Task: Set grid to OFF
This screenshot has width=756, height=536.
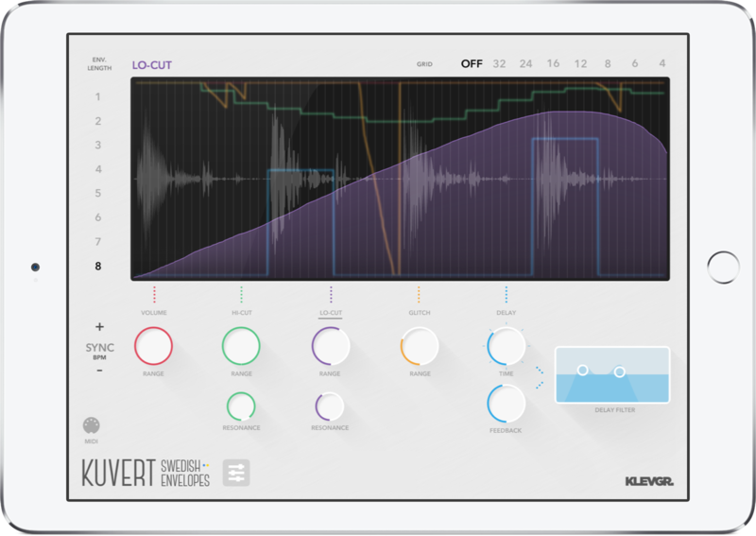Action: 472,64
